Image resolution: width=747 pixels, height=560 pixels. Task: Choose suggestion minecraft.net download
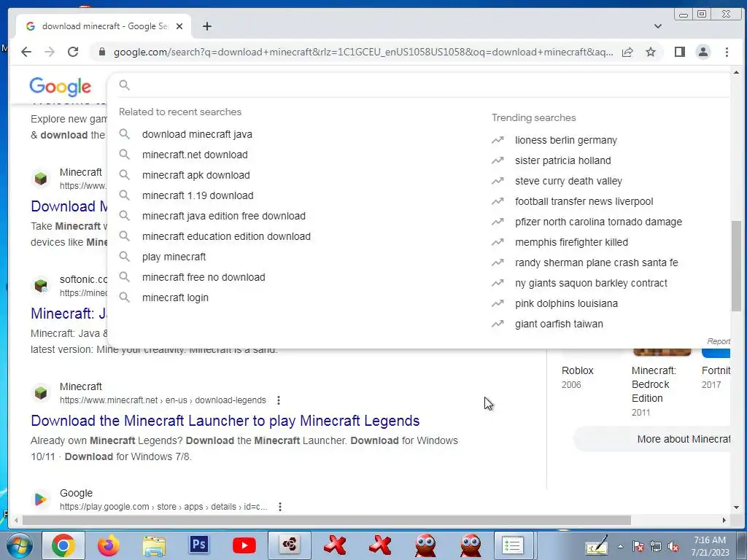(195, 155)
